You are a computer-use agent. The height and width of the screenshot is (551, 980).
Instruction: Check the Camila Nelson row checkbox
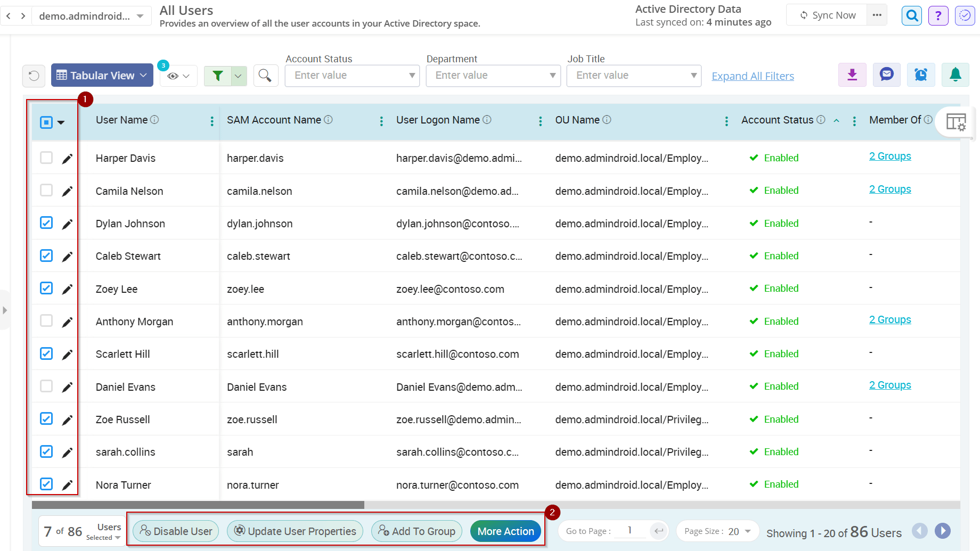(46, 190)
